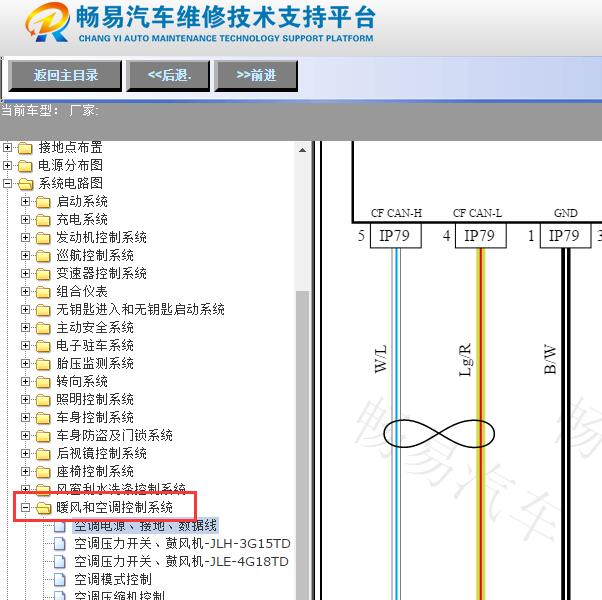Click the folder icon for 座椅控制系统
This screenshot has width=602, height=600.
(43, 472)
